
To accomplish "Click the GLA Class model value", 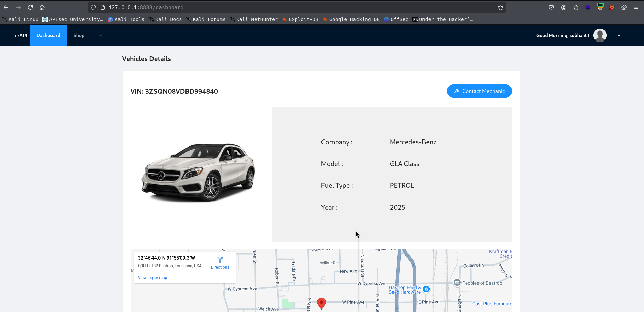I will pyautogui.click(x=405, y=164).
